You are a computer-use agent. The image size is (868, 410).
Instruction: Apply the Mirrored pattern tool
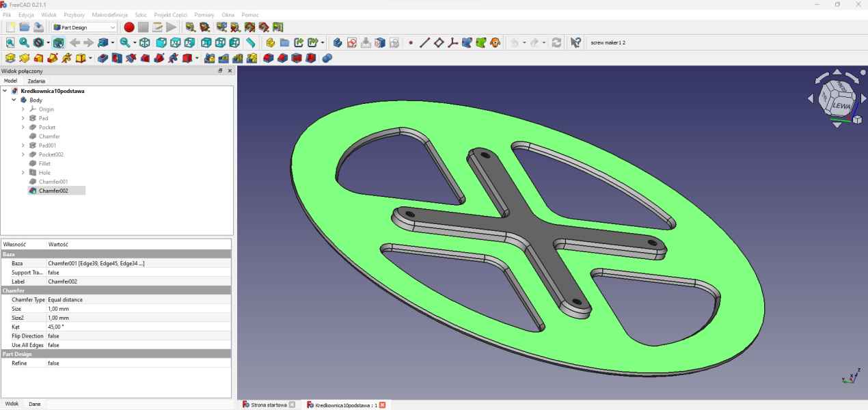[210, 58]
